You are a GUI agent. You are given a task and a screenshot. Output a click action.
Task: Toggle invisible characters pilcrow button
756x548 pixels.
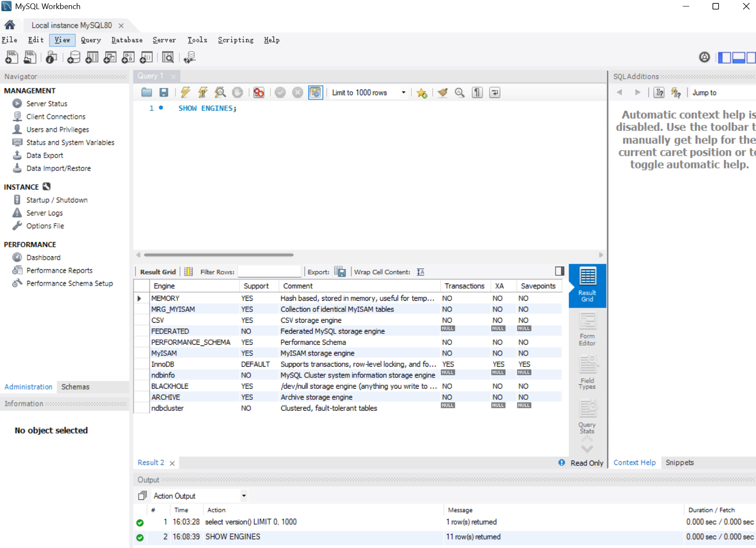click(477, 93)
